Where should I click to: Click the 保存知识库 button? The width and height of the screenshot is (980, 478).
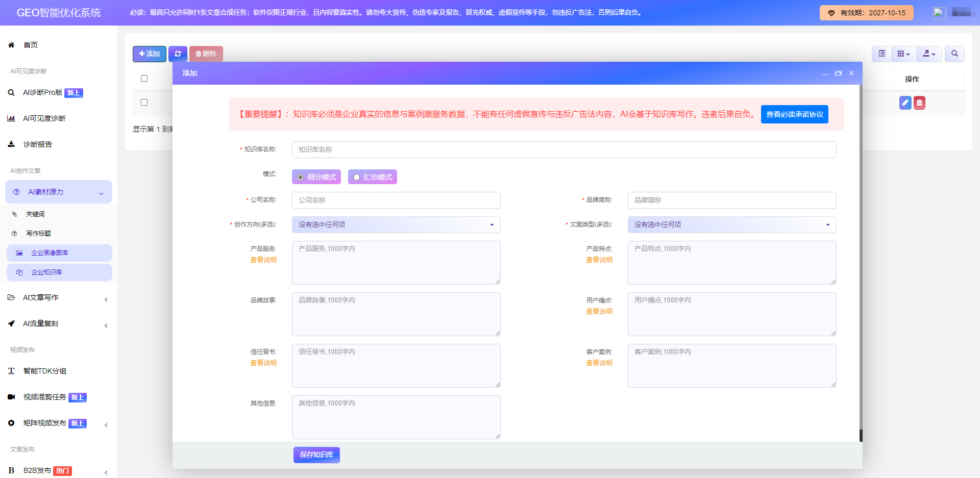316,455
